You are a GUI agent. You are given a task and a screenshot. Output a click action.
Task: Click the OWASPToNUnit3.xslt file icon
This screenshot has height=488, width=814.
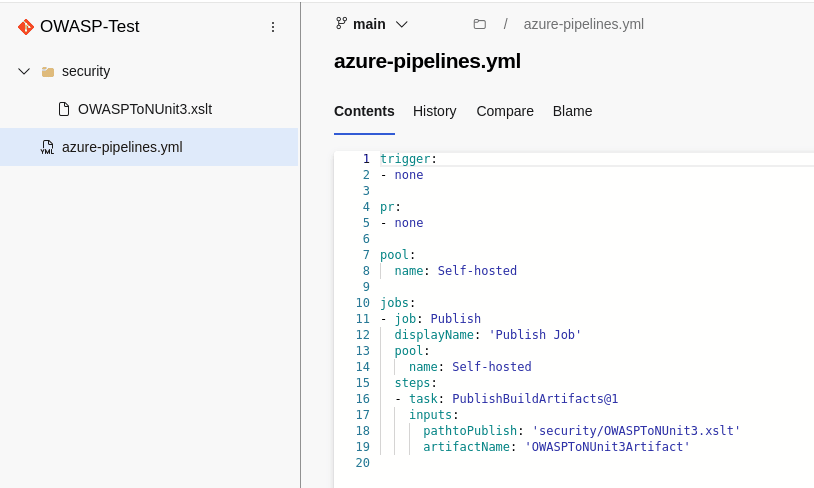[x=64, y=109]
